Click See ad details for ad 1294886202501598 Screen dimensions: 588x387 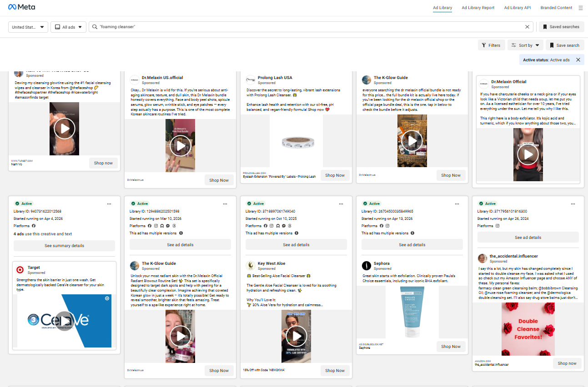[x=180, y=245]
